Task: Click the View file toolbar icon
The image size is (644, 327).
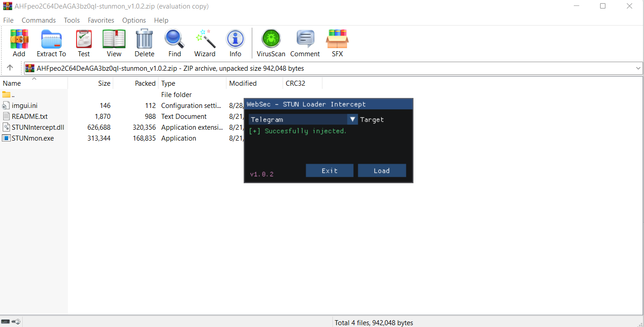Action: pos(114,39)
